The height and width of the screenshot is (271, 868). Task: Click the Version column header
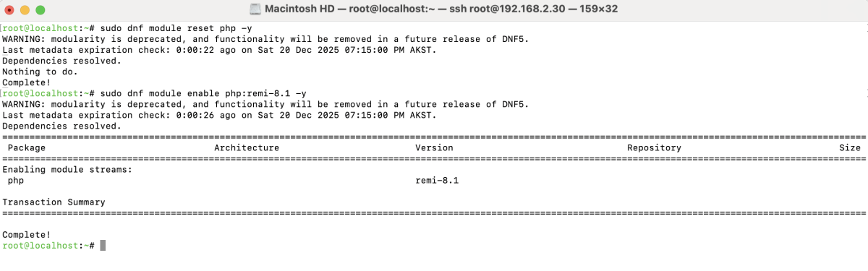point(434,147)
